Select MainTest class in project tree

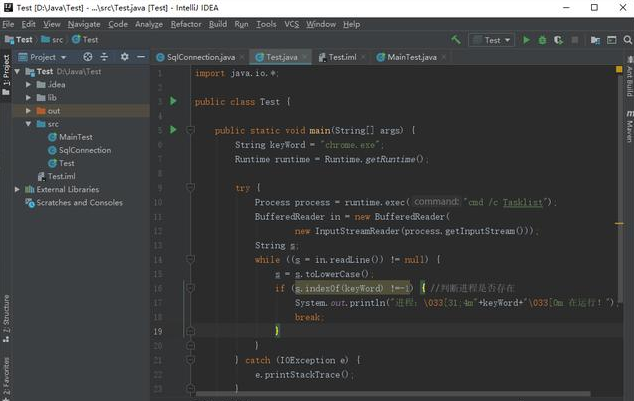(x=75, y=137)
